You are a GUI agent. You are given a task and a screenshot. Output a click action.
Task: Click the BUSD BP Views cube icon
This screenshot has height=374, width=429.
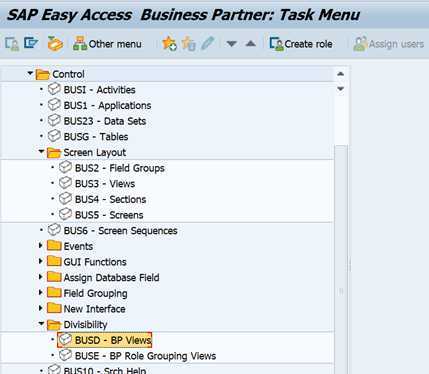[x=65, y=340]
